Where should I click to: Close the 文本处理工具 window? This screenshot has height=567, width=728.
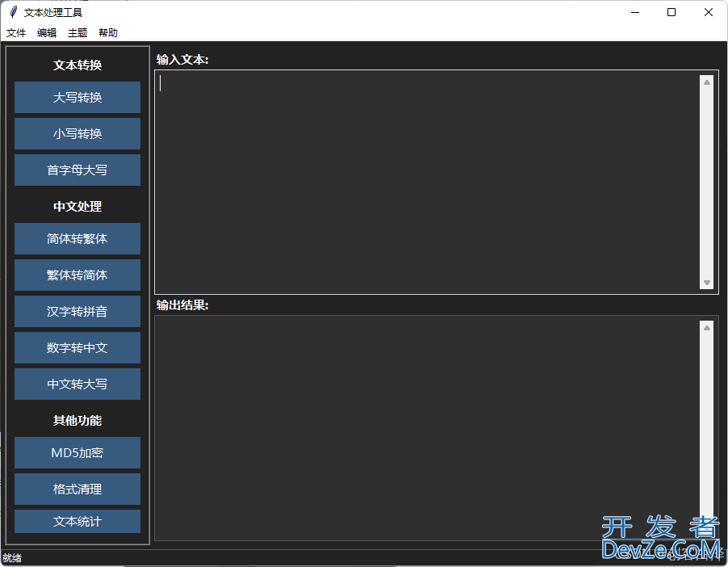pos(708,13)
